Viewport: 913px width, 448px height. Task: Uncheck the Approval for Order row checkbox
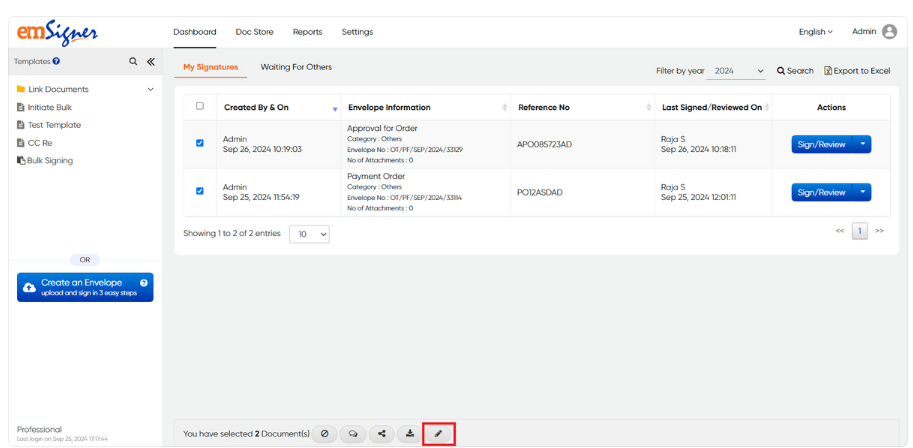(x=200, y=143)
